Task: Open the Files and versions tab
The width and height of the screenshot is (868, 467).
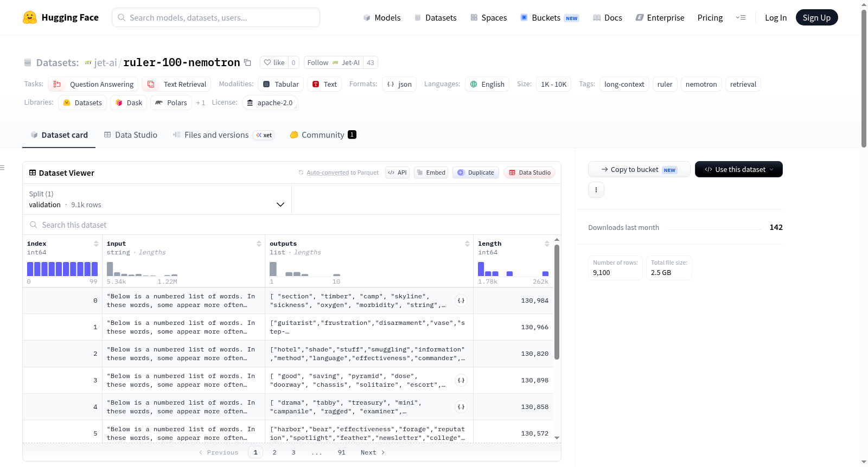Action: pyautogui.click(x=224, y=135)
